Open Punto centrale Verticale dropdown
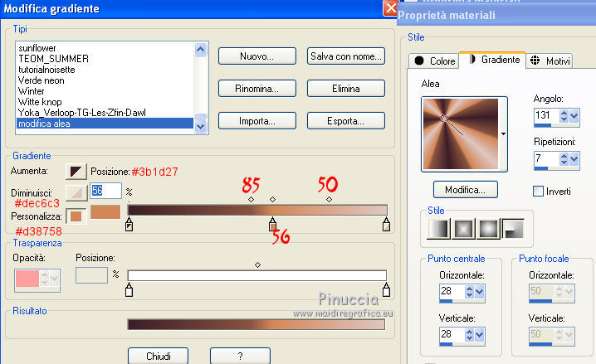This screenshot has width=596, height=364. (x=479, y=335)
